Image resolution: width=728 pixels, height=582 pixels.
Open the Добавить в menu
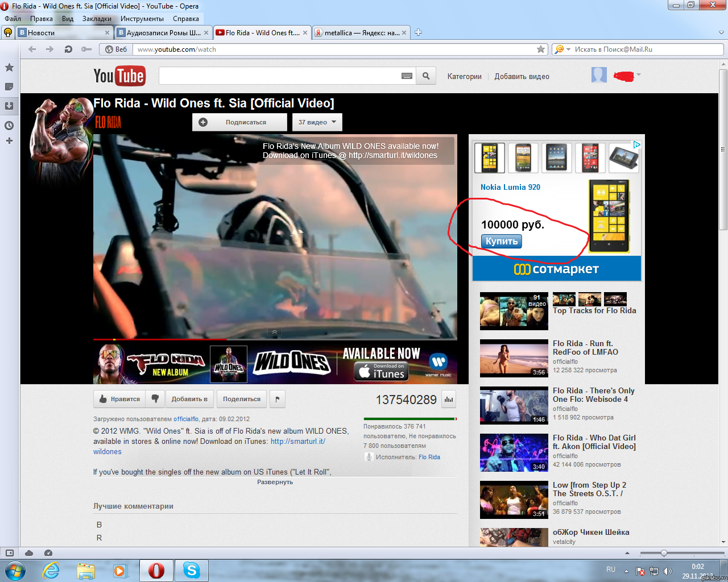click(189, 399)
